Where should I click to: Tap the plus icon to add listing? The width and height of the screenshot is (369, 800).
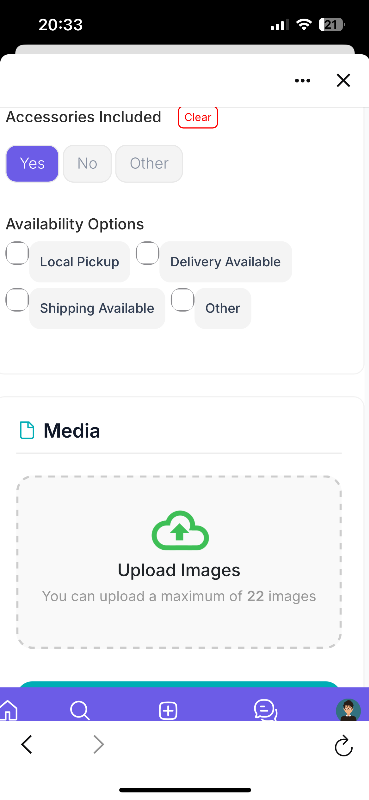tap(168, 711)
